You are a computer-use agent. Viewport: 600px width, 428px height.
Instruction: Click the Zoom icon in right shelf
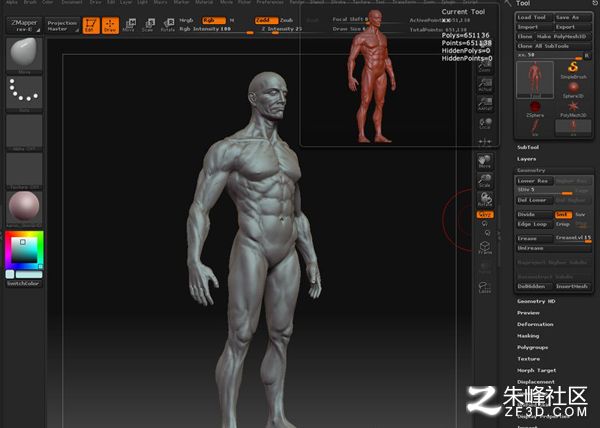pos(484,68)
